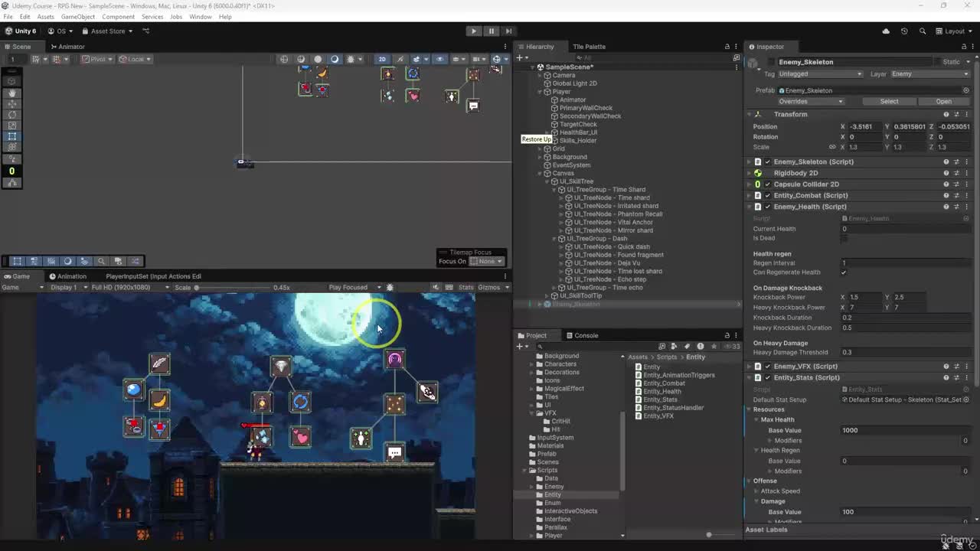980x551 pixels.
Task: Toggle the Enemy_Skeleton script component checkbox
Action: pyautogui.click(x=767, y=161)
